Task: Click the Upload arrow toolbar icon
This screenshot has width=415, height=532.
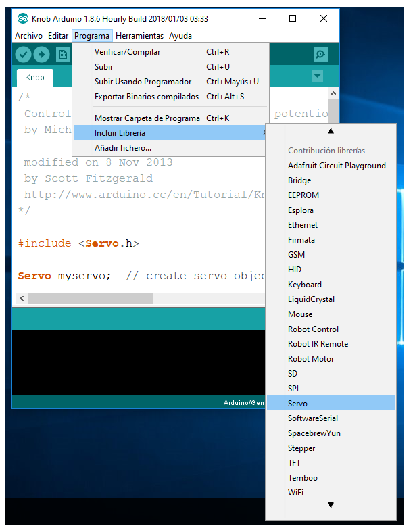Action: click(x=41, y=55)
